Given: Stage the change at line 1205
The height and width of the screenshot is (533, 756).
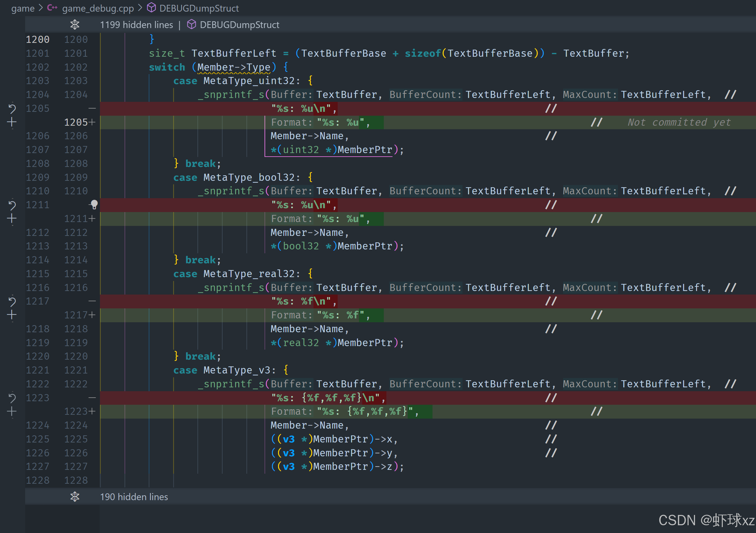Looking at the screenshot, I should click(12, 122).
